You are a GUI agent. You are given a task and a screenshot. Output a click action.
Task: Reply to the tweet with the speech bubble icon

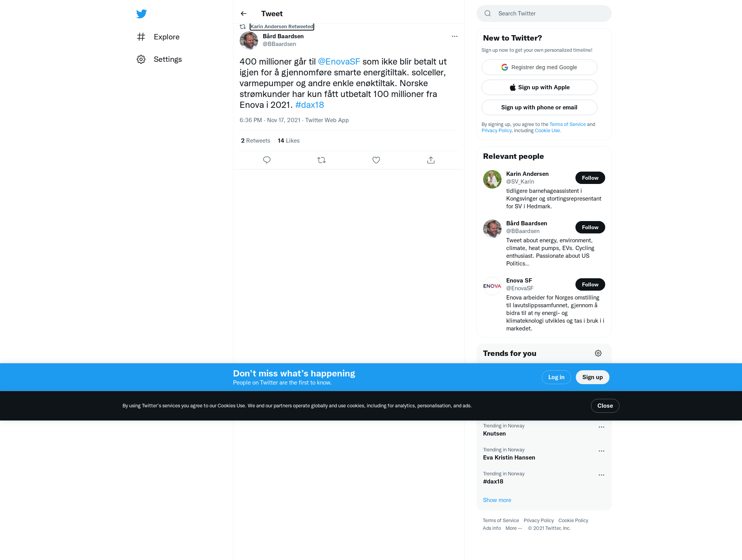pyautogui.click(x=267, y=160)
